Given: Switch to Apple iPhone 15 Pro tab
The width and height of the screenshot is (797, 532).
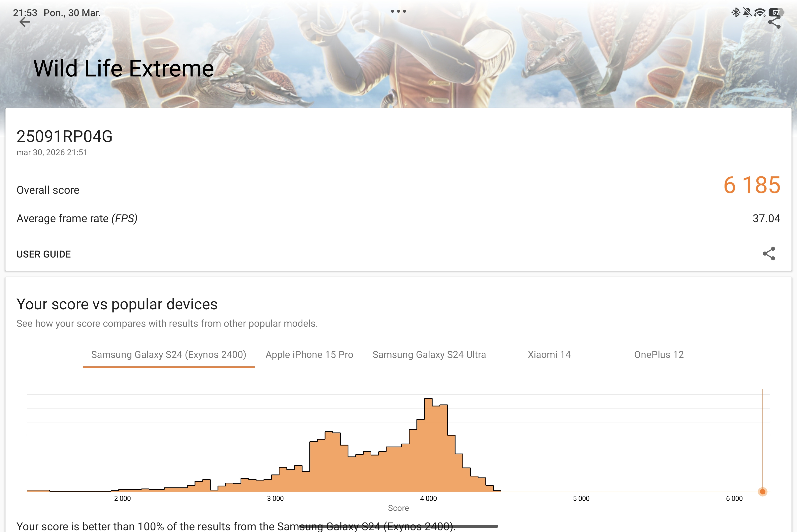Looking at the screenshot, I should coord(309,355).
